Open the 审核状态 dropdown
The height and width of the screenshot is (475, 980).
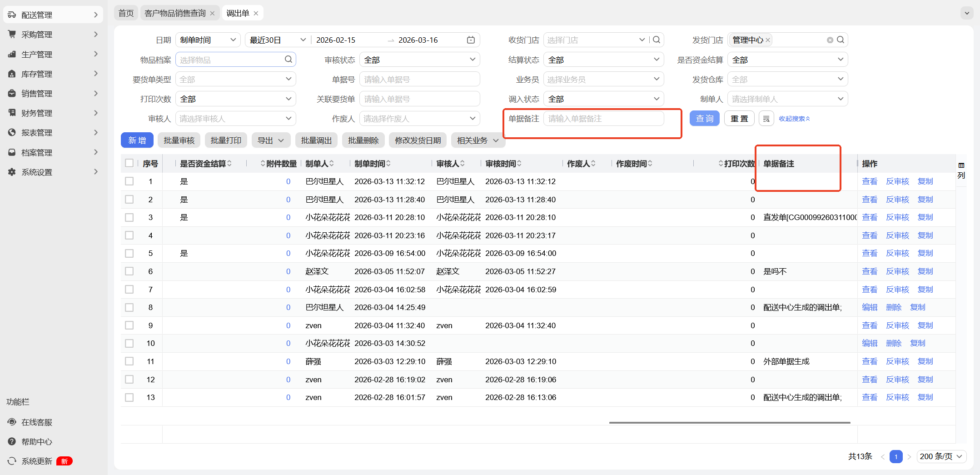point(419,60)
